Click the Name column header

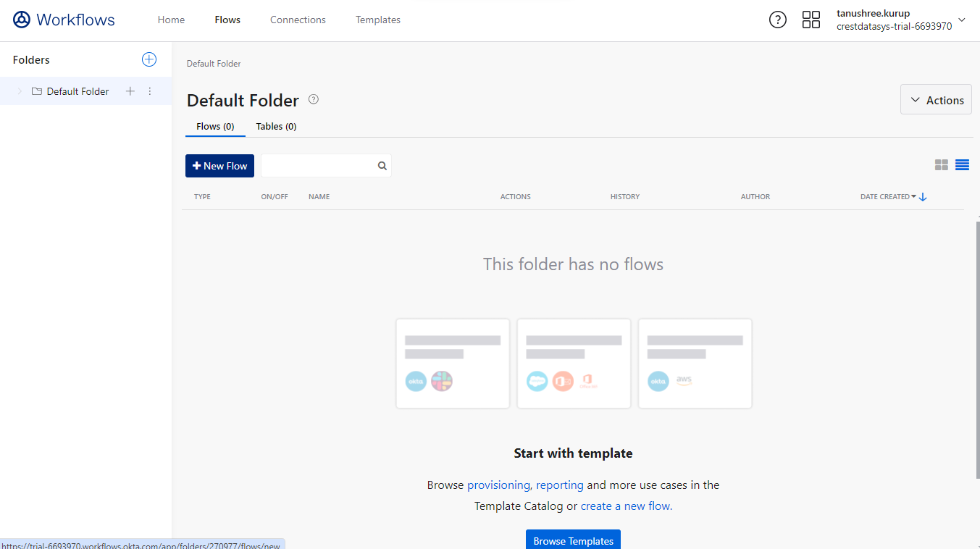(319, 197)
